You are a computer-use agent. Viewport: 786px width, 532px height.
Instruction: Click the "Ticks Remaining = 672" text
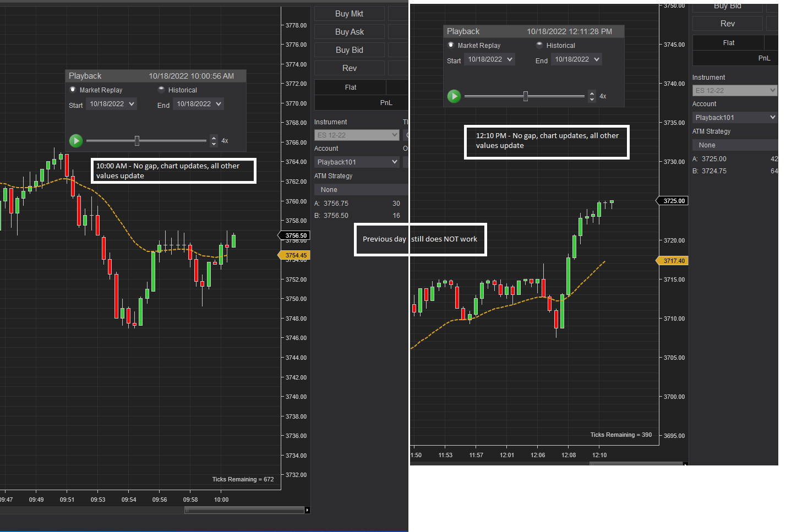tap(243, 479)
